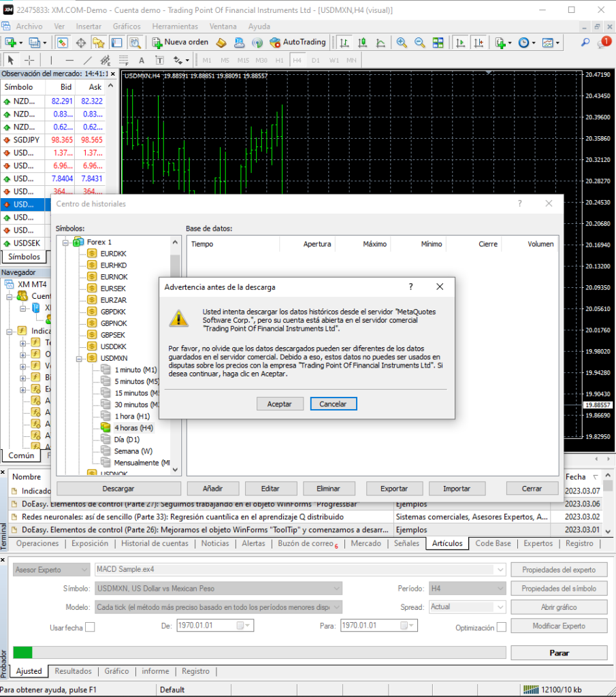Image resolution: width=616 pixels, height=697 pixels.
Task: Switch chart to H4 timeframe
Action: pos(297,61)
